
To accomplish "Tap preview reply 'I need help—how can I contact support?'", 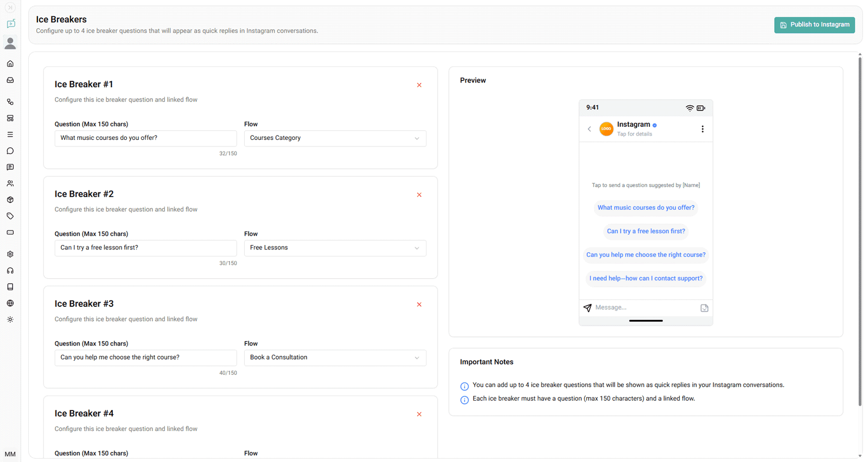I will click(646, 278).
